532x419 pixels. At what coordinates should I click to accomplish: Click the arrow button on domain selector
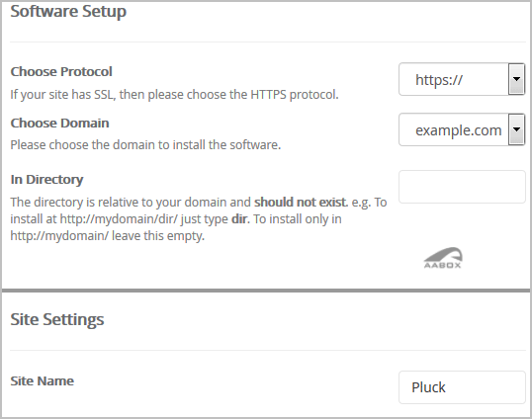pyautogui.click(x=517, y=129)
